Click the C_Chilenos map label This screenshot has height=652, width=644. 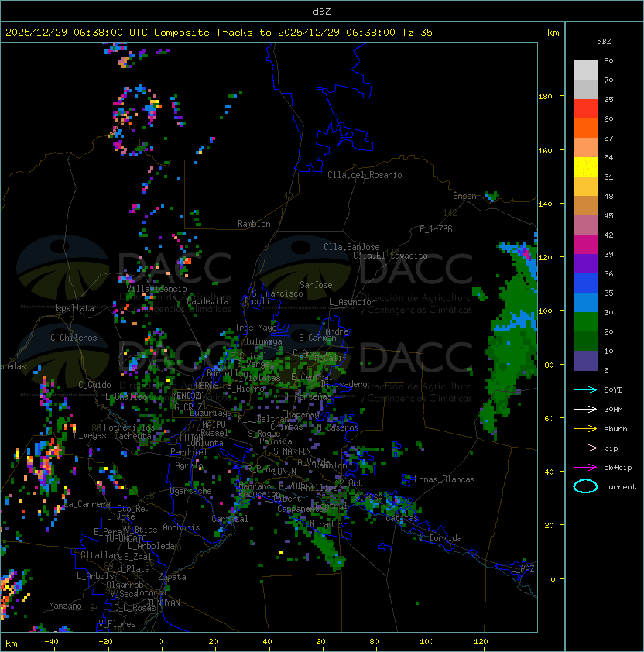point(74,338)
